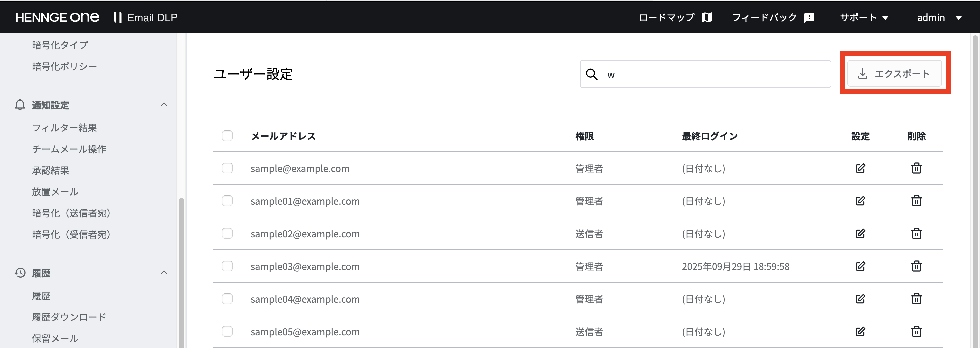Delete user sample@example.com with trash icon
The image size is (980, 348).
point(916,168)
